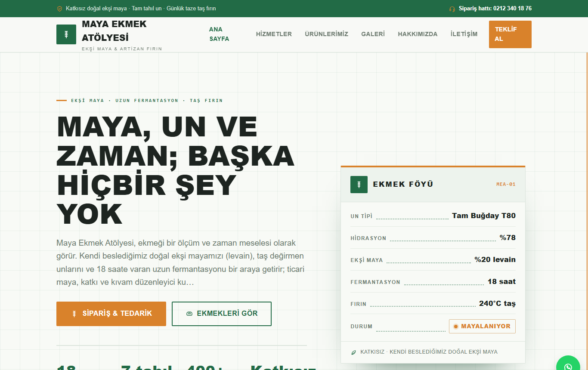Click the leaf icon in card footer
Image resolution: width=588 pixels, height=370 pixels.
pos(354,352)
